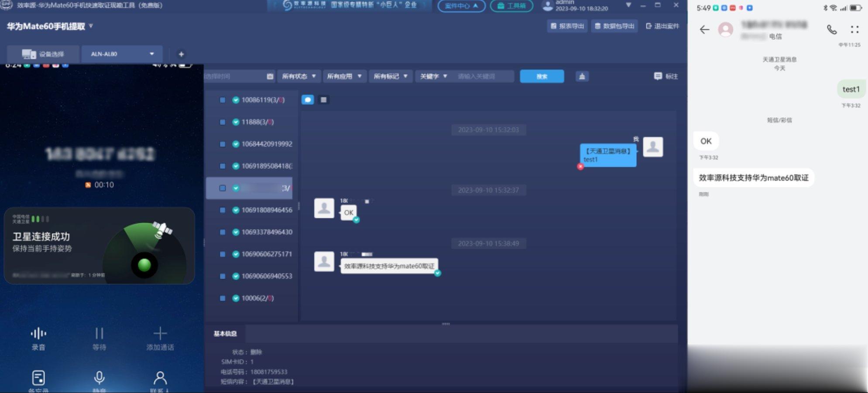This screenshot has width=868, height=393.
Task: Tap the phone call icon in SMS header
Action: coord(832,30)
